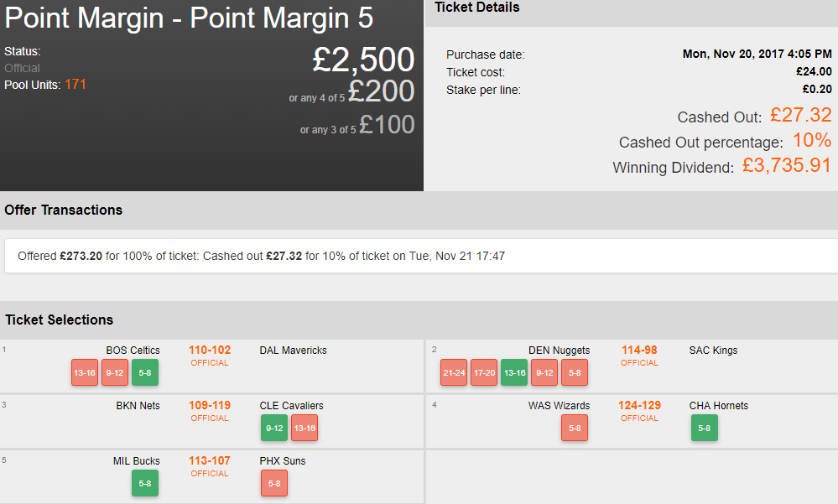Select the green Hornets 5-8 badge

(705, 428)
